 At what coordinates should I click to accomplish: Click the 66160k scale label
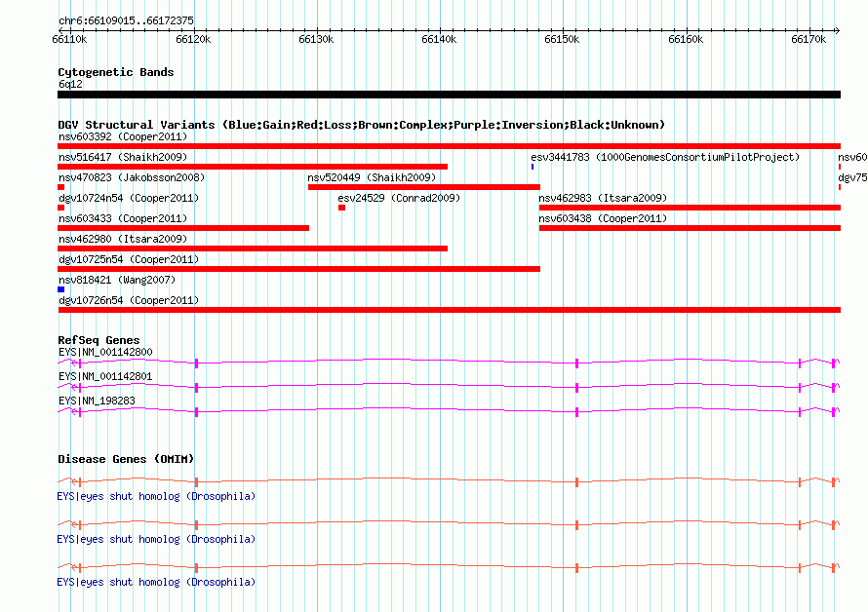pos(686,39)
